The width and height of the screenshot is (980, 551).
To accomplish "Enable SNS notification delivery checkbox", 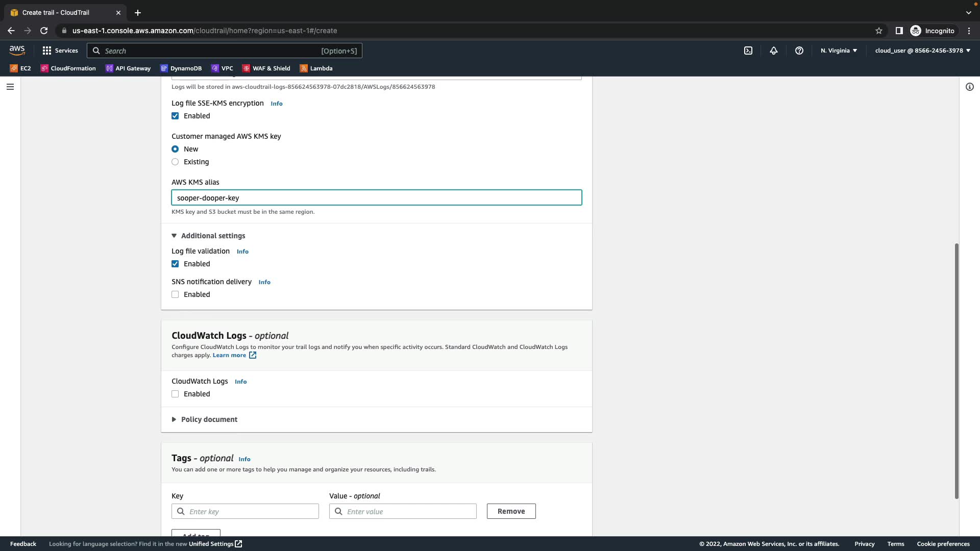I will (x=175, y=294).
